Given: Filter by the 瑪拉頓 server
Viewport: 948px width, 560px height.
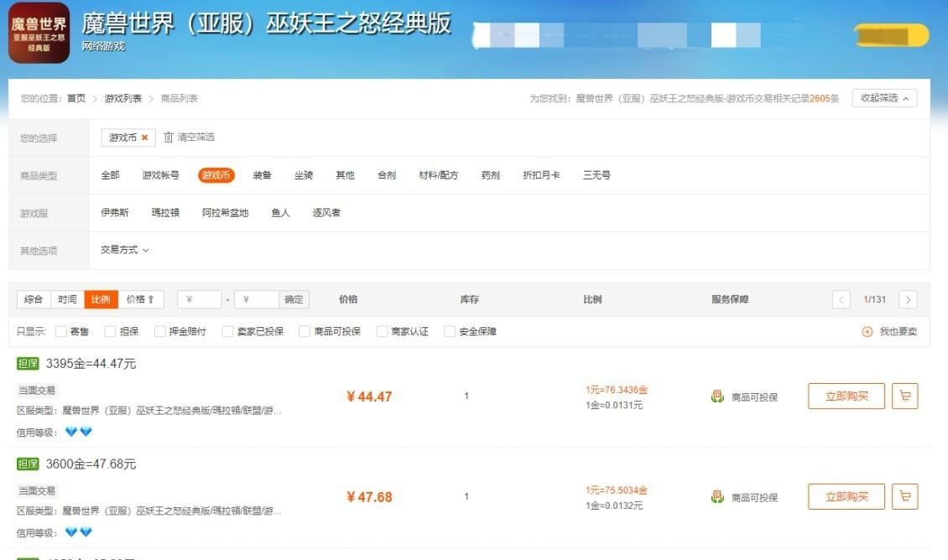Looking at the screenshot, I should click(x=165, y=213).
